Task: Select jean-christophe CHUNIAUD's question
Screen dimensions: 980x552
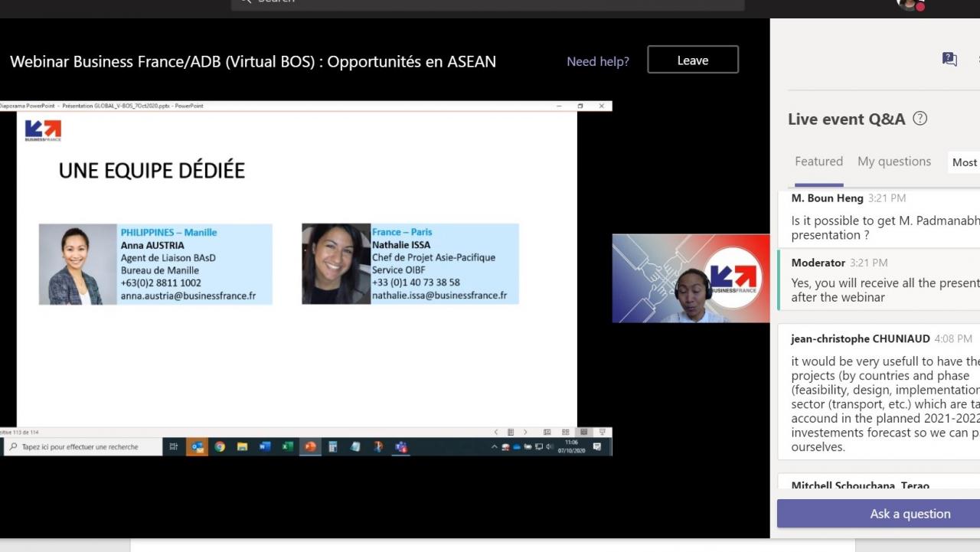Action: point(879,392)
